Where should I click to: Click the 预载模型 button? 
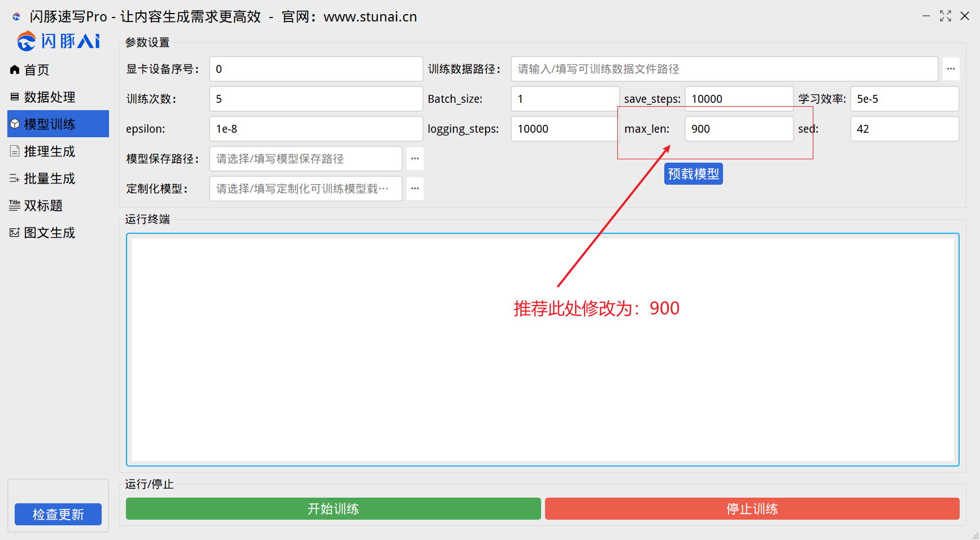coord(694,174)
